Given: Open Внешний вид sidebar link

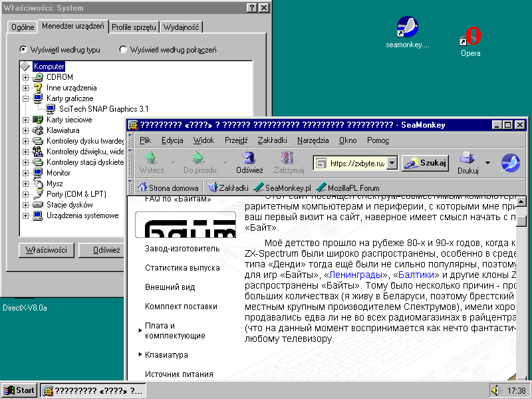Looking at the screenshot, I should pyautogui.click(x=170, y=287).
